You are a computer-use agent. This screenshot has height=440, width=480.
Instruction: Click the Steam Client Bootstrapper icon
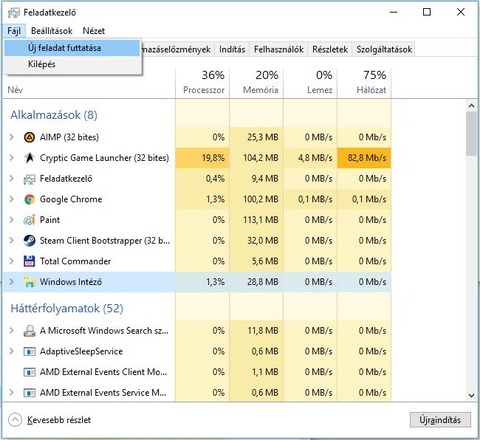[x=29, y=241]
